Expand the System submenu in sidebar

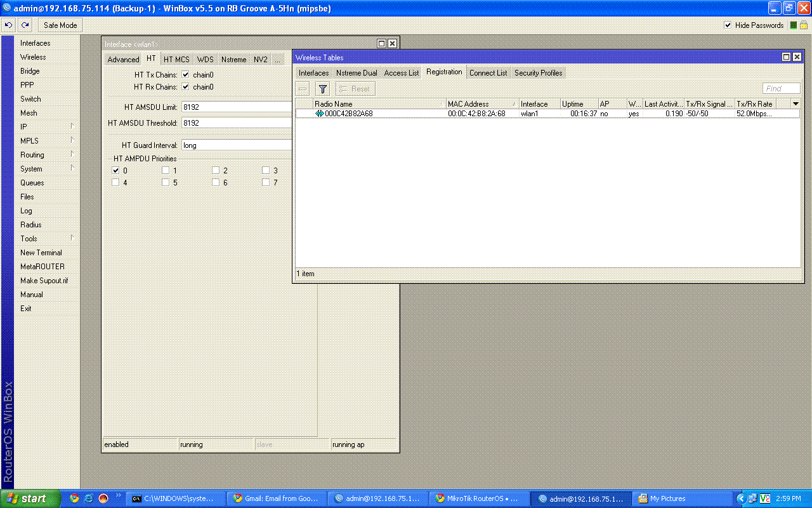[72, 168]
